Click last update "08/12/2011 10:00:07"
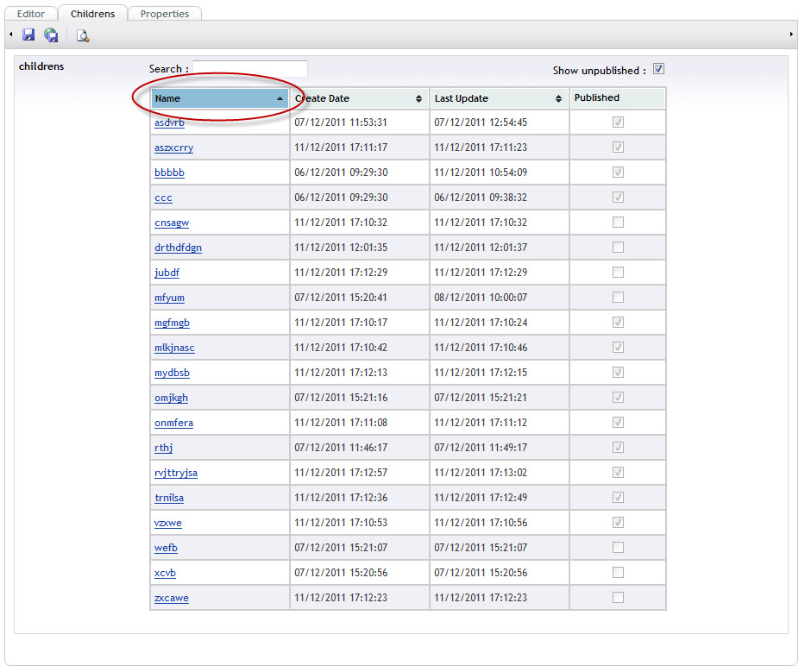This screenshot has width=805, height=672. point(481,298)
